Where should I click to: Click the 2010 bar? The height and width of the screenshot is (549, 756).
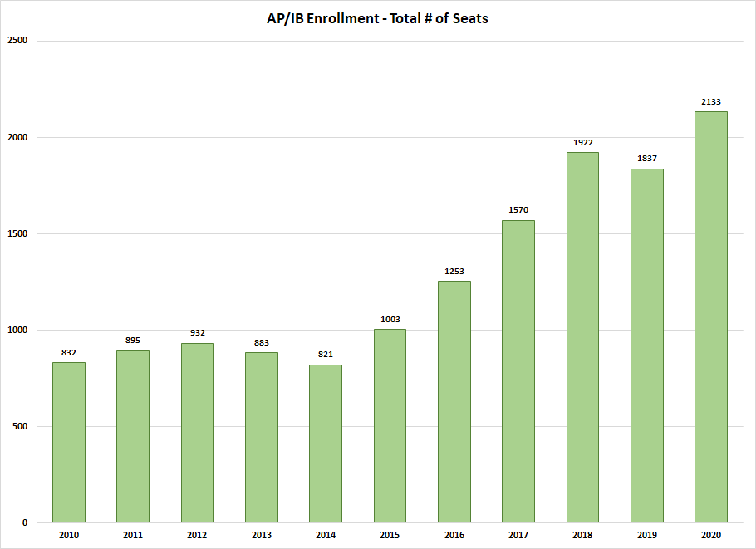[x=69, y=443]
